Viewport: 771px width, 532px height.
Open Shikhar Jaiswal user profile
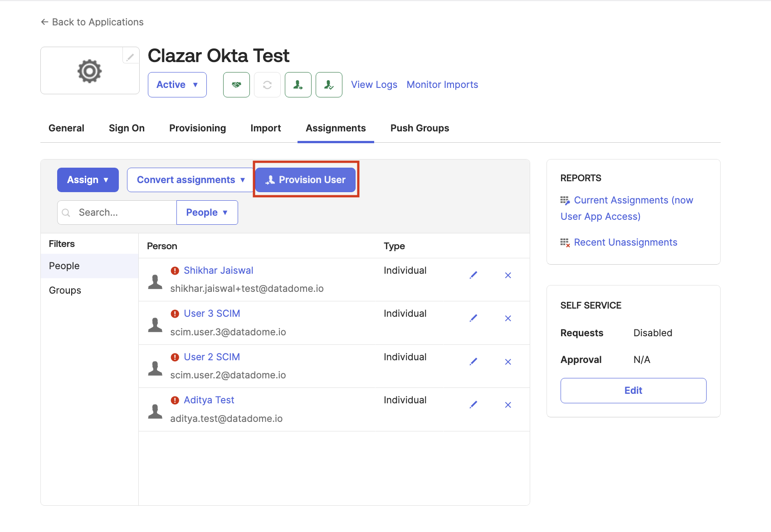tap(219, 271)
